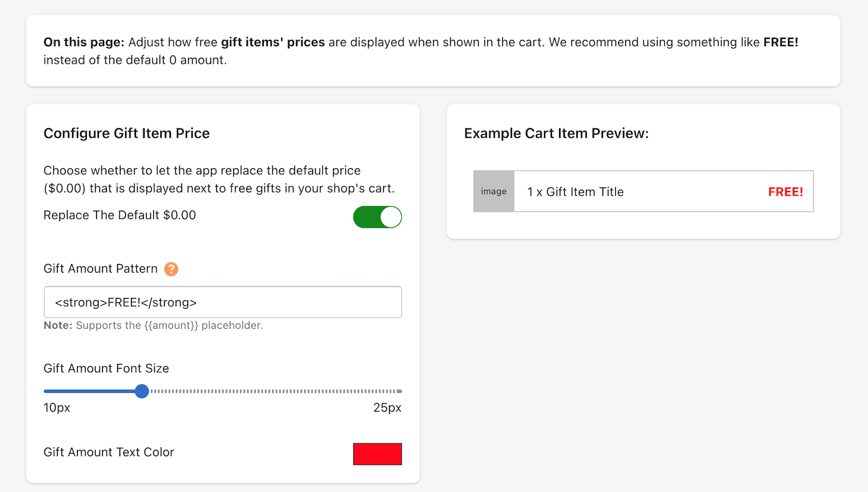The height and width of the screenshot is (492, 868).
Task: Select the "1 x Gift Item Title" preview text
Action: (x=575, y=192)
